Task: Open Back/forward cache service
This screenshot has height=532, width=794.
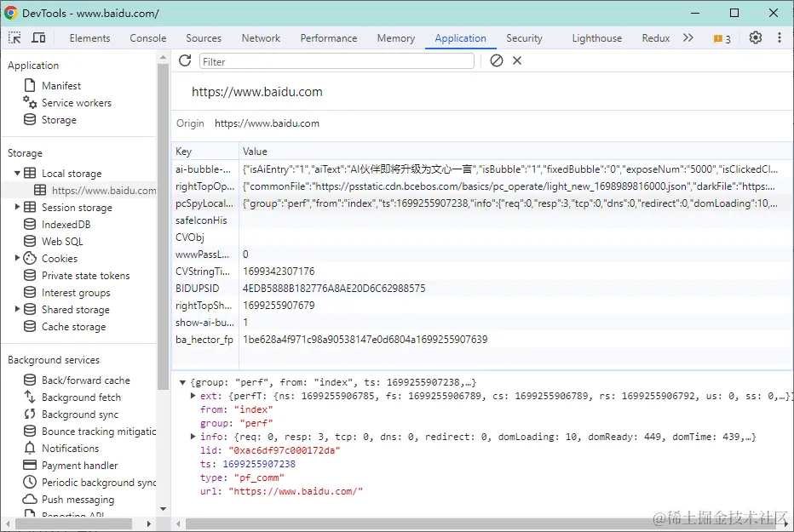Action: [85, 380]
